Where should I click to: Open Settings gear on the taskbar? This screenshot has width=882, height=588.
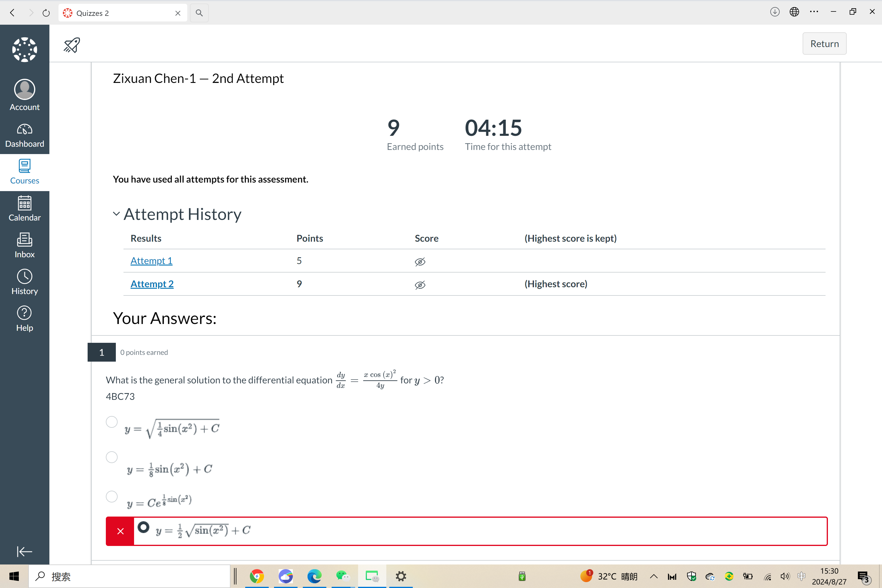tap(401, 576)
